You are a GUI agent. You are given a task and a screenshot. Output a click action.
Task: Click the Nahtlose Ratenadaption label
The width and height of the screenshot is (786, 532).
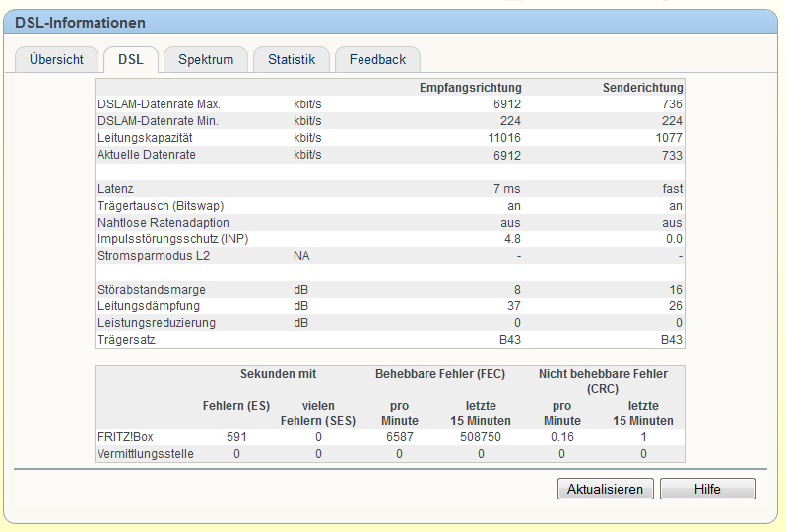coord(163,222)
